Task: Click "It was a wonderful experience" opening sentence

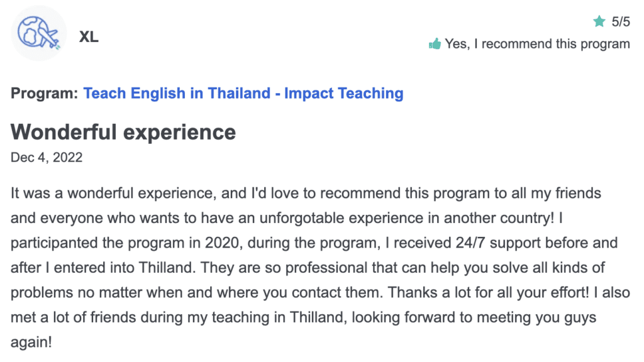Action: (x=113, y=194)
